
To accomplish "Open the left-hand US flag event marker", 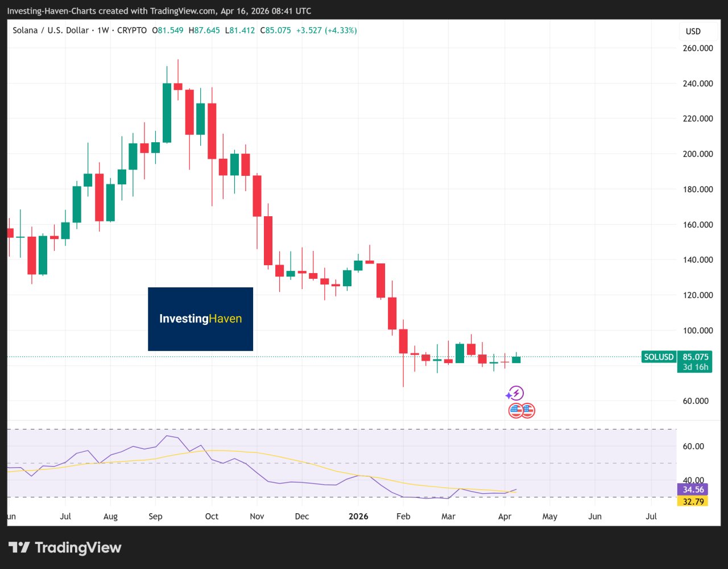I will click(516, 411).
